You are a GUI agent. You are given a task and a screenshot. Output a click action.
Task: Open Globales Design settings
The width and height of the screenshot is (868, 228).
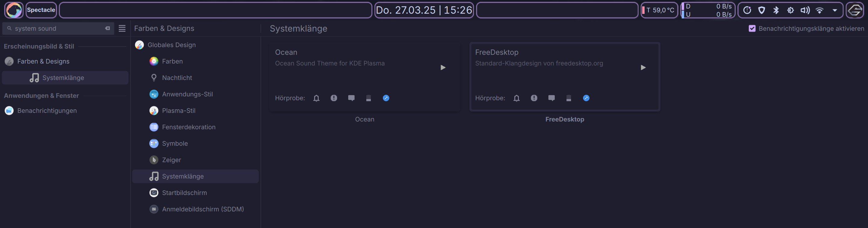pos(195,45)
